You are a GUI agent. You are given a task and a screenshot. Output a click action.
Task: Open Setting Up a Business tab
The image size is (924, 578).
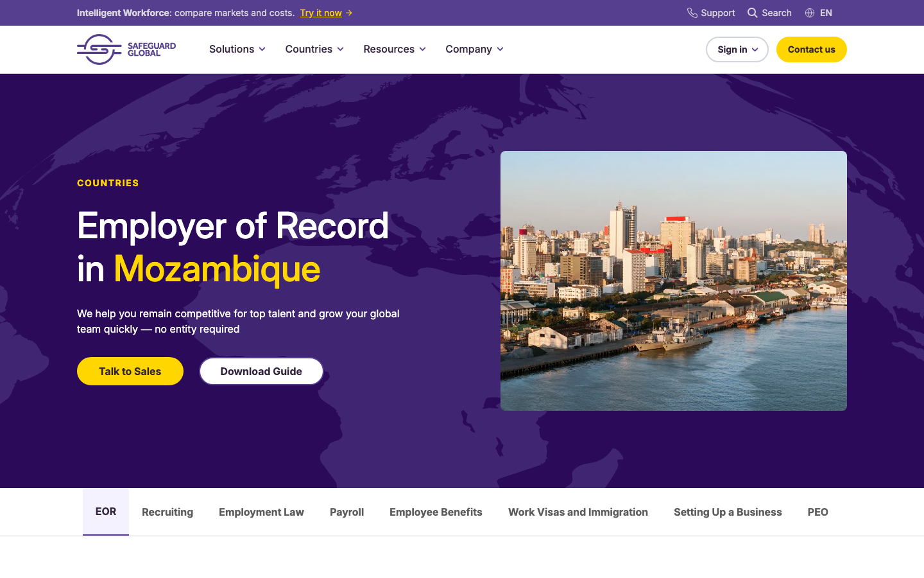(x=728, y=512)
